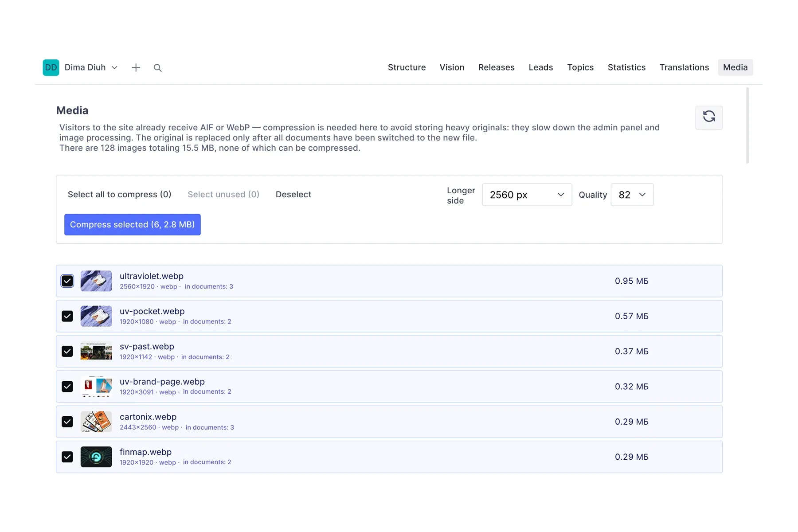This screenshot has height=532, width=798.
Task: Expand the Dima Diuh account chevron
Action: pos(114,67)
